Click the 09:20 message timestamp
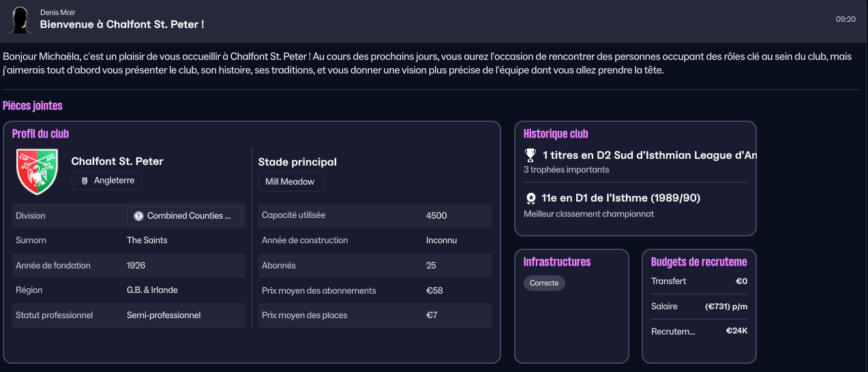The image size is (868, 372). 845,20
